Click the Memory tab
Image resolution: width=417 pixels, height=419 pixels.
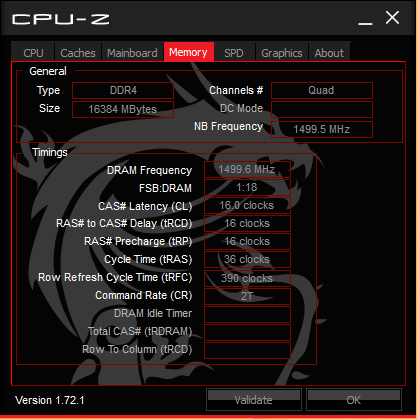[x=188, y=52]
